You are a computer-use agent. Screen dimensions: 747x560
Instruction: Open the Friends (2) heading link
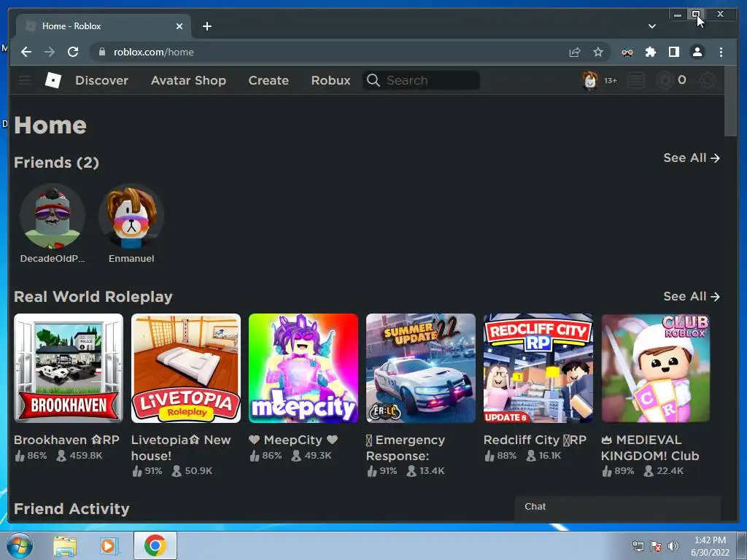[x=56, y=163]
